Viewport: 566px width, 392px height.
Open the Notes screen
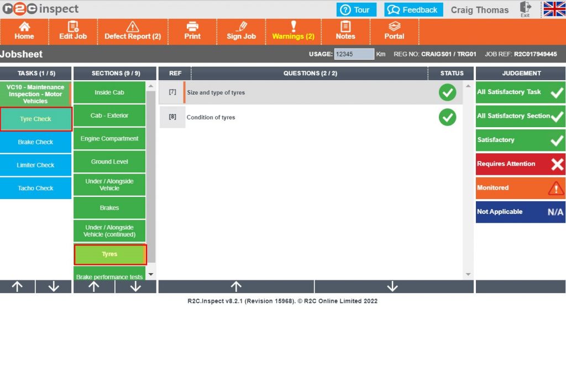(345, 32)
